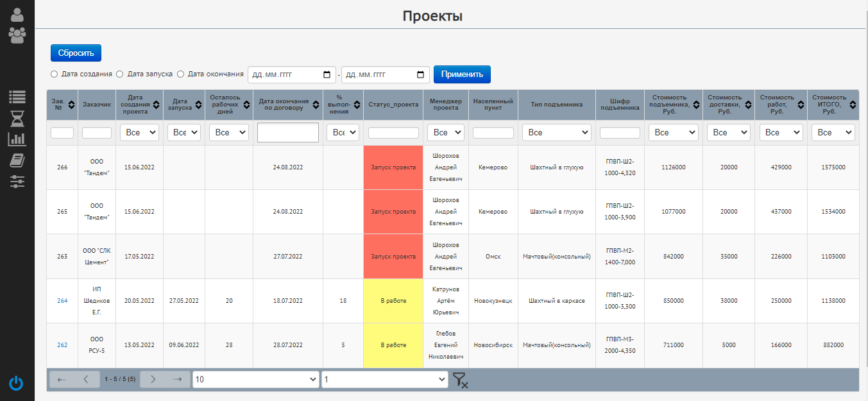
Task: Click the ООО "СЛК Цемент" customer cell
Action: coord(97,256)
